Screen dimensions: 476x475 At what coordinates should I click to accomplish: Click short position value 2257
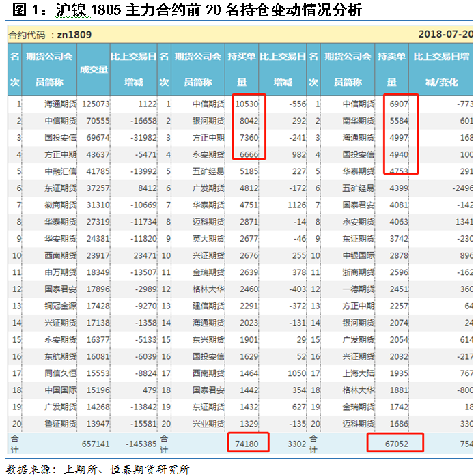399,306
